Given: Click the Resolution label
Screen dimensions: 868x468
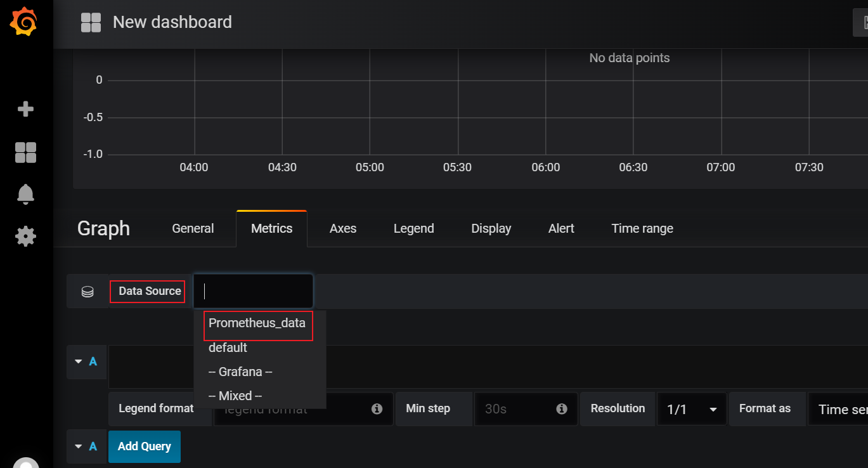Looking at the screenshot, I should [618, 408].
